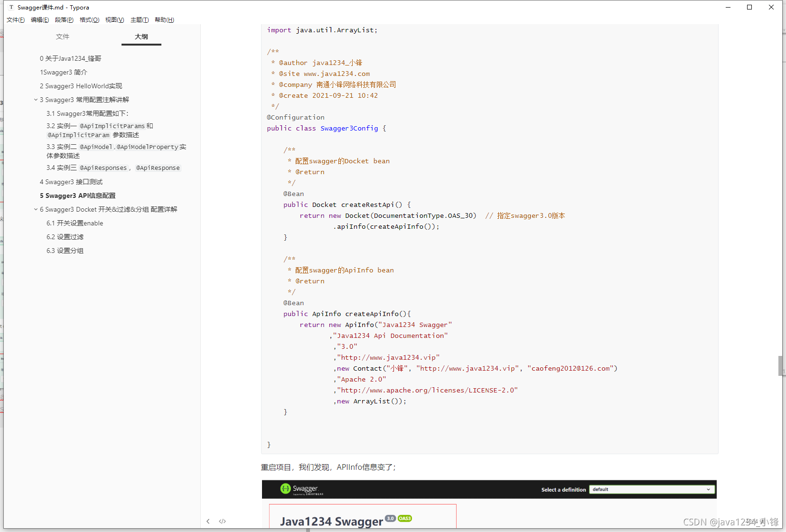The image size is (786, 532).
Task: Toggle source code mode icon
Action: click(x=222, y=521)
